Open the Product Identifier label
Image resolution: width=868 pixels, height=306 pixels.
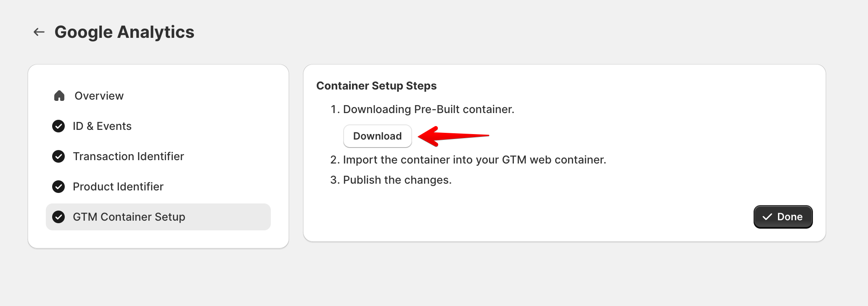click(118, 187)
